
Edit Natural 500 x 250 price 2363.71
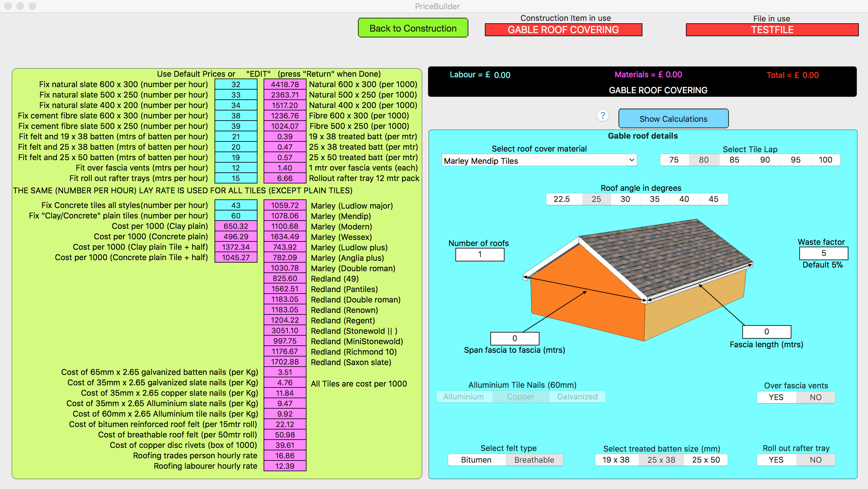pyautogui.click(x=285, y=95)
